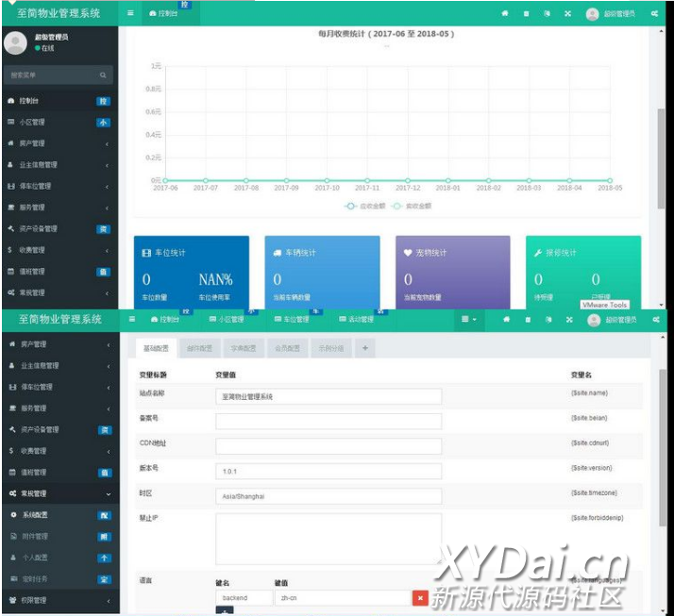
Task: Click the 控 badge on the 控制台 sidebar row
Action: [103, 101]
